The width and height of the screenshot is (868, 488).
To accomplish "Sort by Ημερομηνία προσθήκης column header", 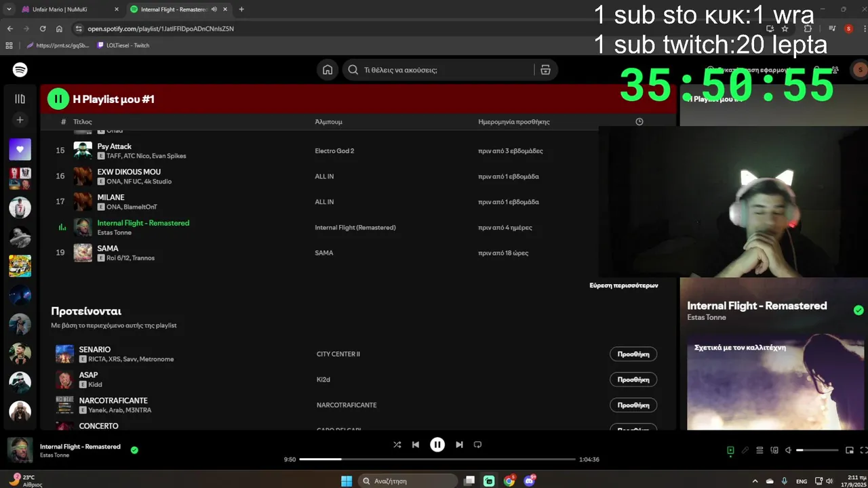I will pos(514,122).
